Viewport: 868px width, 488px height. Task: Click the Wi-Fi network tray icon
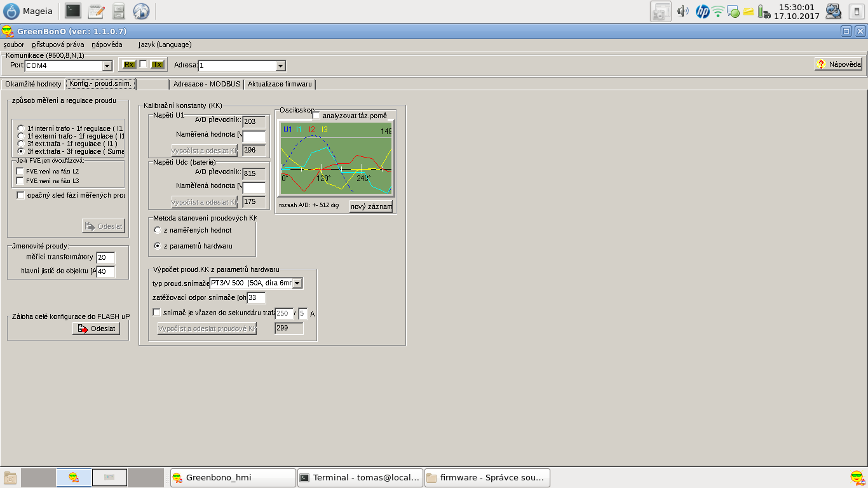718,11
